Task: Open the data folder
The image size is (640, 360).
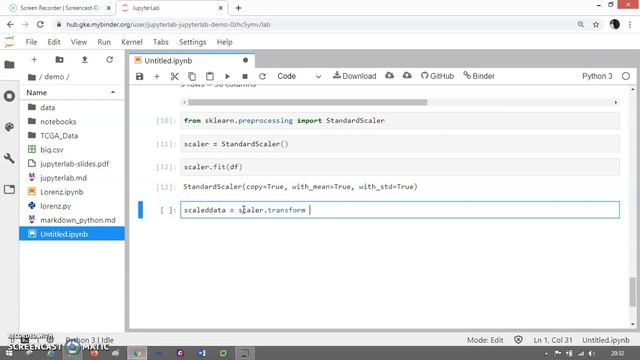Action: [x=71, y=107]
